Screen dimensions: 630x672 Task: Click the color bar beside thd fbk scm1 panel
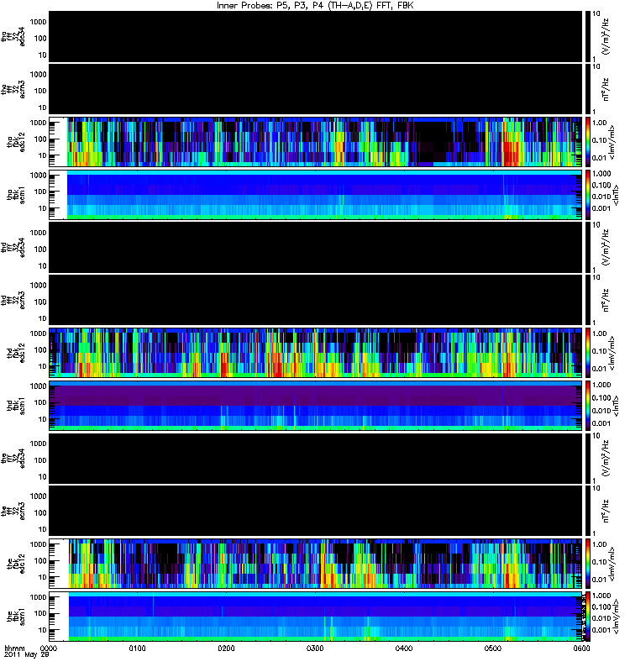[587, 406]
